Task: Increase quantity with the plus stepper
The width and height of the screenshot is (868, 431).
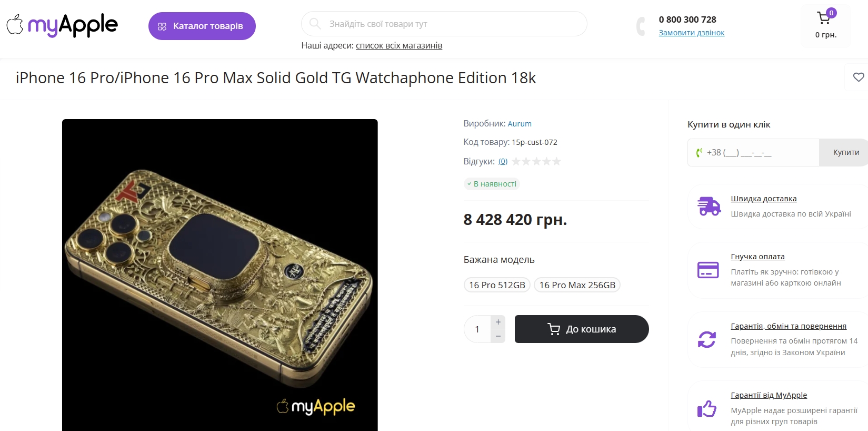Action: pyautogui.click(x=498, y=322)
